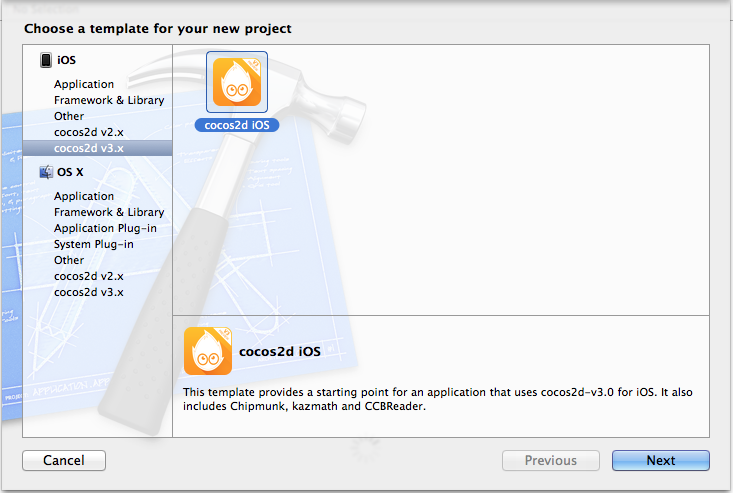Select cocos2d v3.x under OS X
The width and height of the screenshot is (733, 493).
coord(88,292)
